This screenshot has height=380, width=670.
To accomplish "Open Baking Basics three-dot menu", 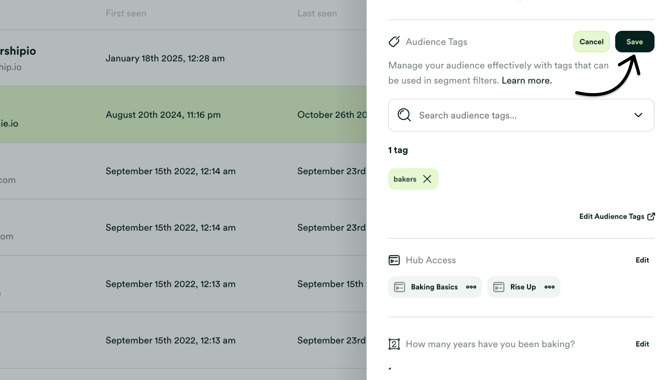I will (x=471, y=287).
